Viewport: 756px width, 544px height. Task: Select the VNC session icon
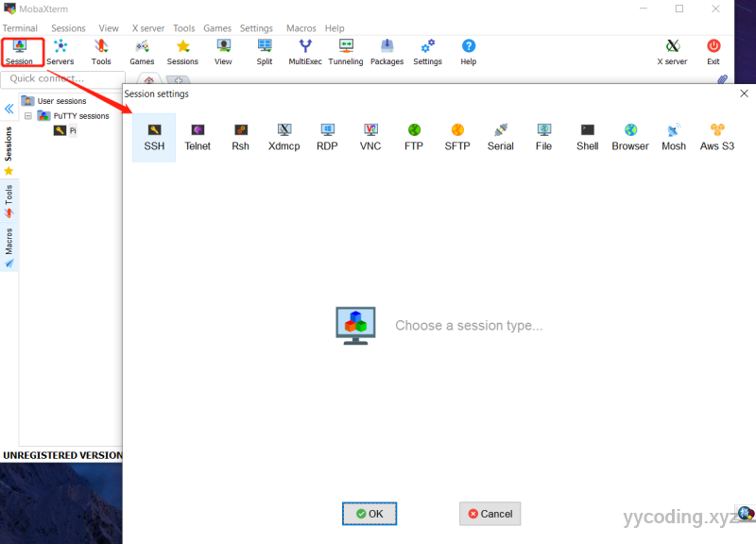click(370, 137)
